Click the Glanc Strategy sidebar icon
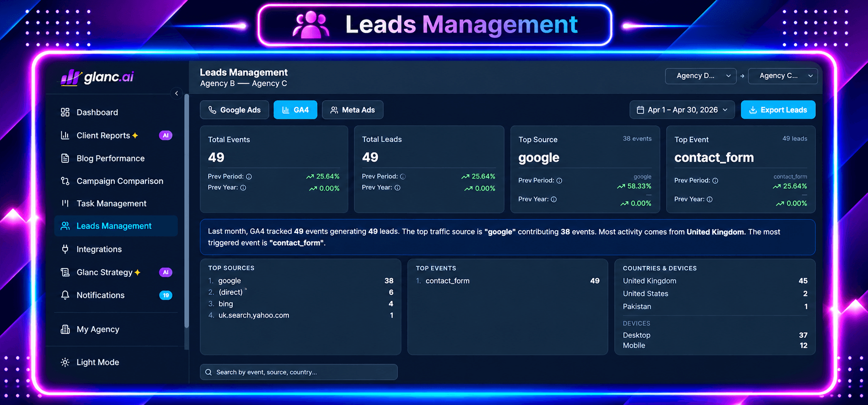This screenshot has width=868, height=405. click(65, 272)
